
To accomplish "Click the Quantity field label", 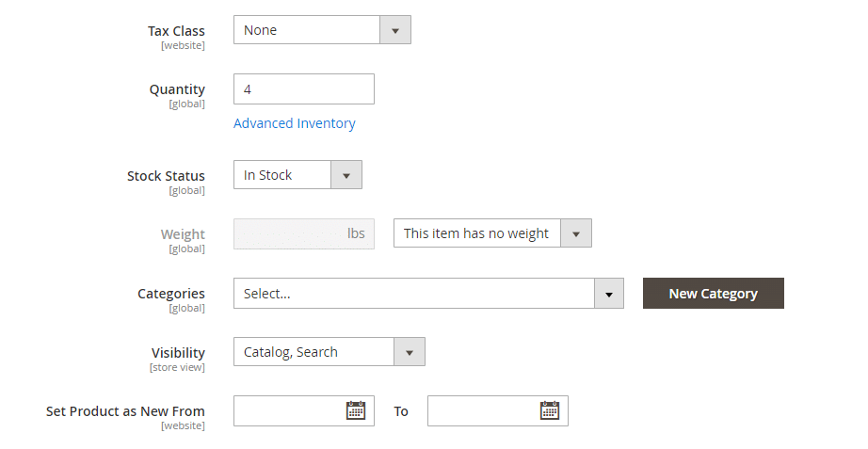I will click(177, 89).
